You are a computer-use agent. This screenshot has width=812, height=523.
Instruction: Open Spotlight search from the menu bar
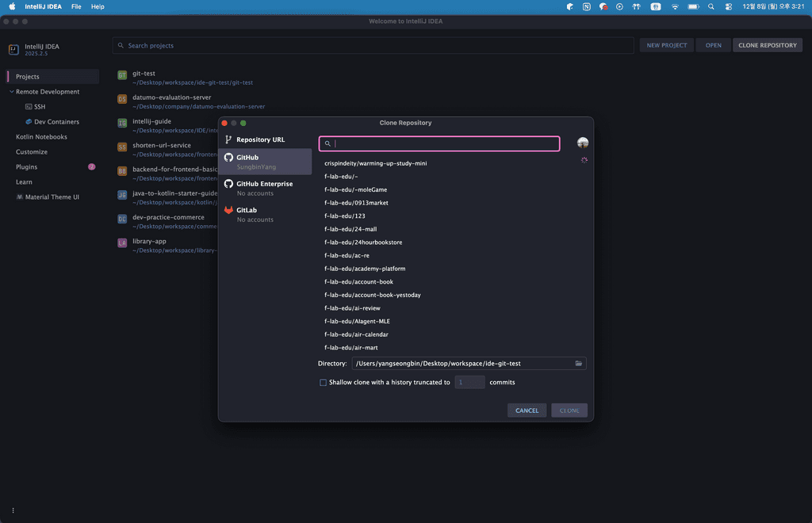(x=710, y=6)
